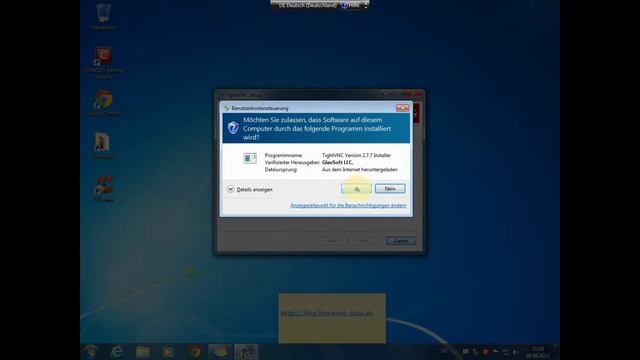Click the text Aus dem Internet heruntergeladen

click(x=360, y=169)
